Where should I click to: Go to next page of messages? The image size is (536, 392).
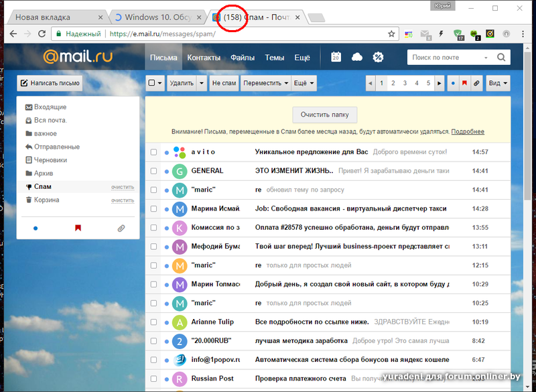point(440,83)
